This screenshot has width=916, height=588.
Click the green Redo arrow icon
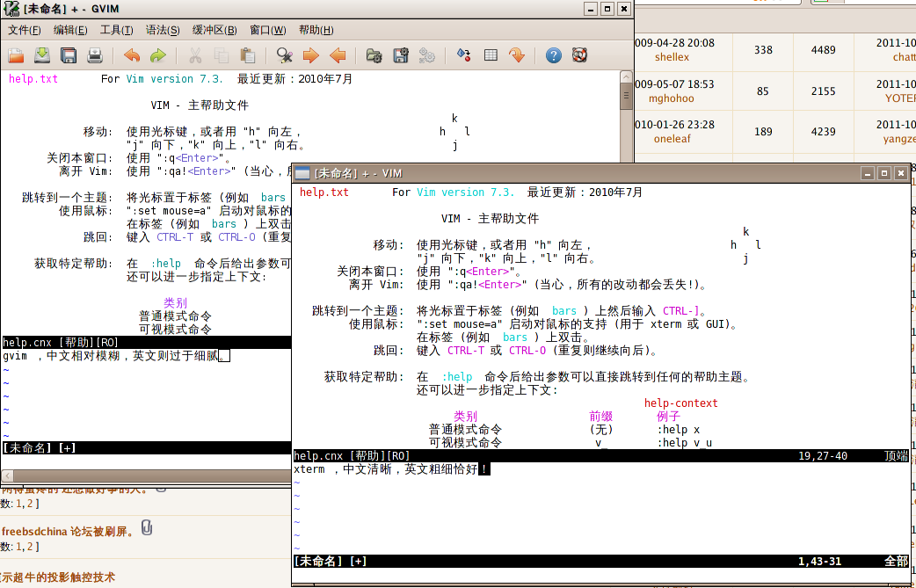pyautogui.click(x=157, y=55)
